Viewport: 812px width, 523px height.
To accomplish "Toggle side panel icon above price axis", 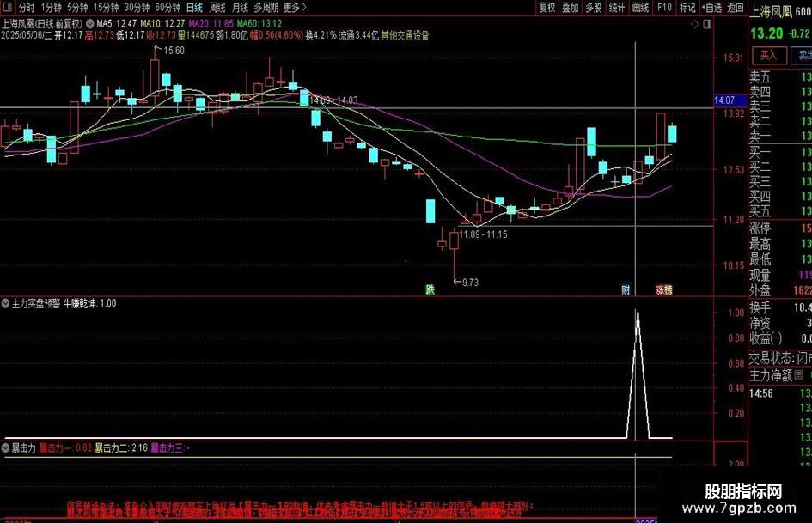I will coord(707,24).
